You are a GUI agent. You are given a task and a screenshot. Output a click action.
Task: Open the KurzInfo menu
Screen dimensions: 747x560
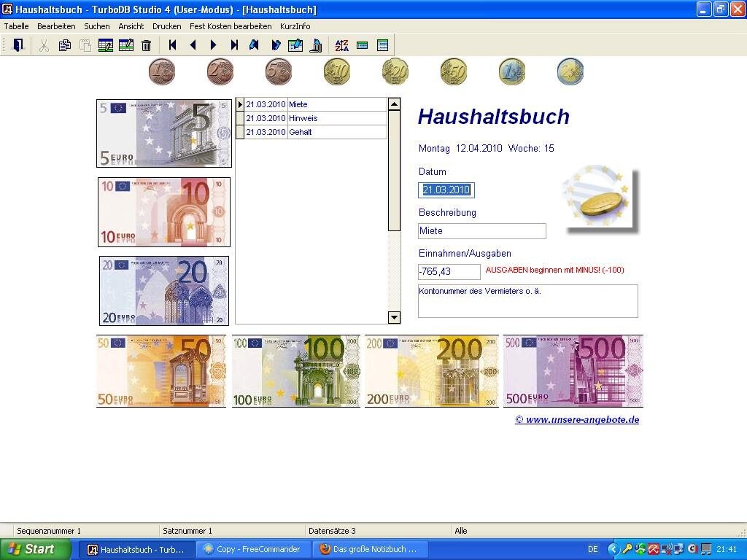pyautogui.click(x=295, y=26)
